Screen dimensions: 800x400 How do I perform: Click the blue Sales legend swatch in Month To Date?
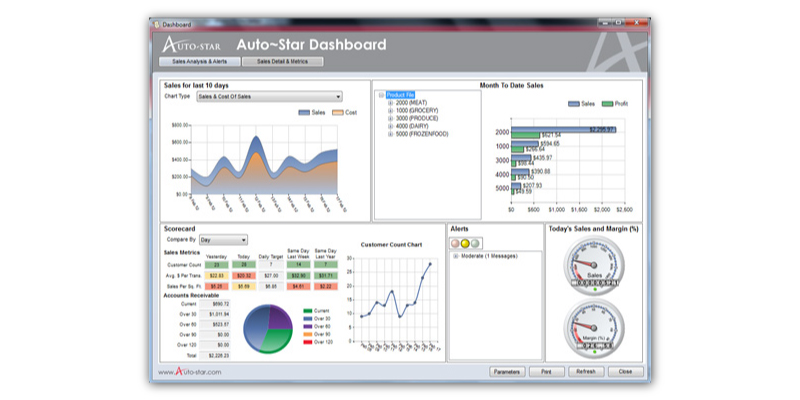(574, 104)
